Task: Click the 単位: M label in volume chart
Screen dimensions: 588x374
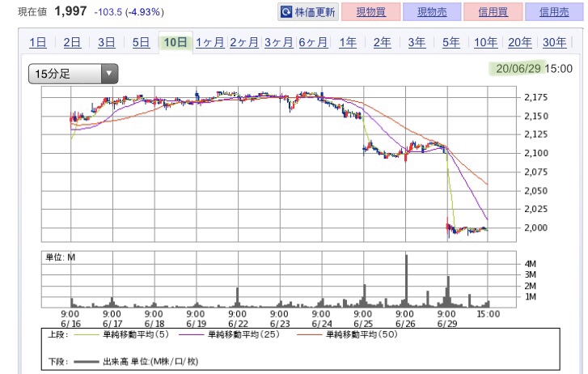Action: pyautogui.click(x=61, y=257)
